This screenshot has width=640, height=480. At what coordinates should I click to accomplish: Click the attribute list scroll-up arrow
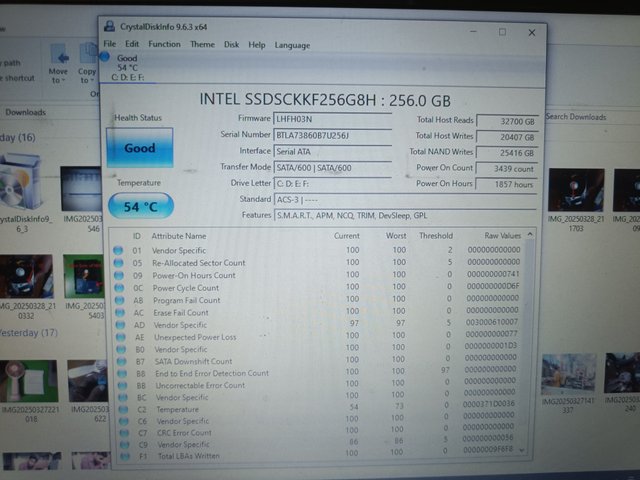point(530,234)
